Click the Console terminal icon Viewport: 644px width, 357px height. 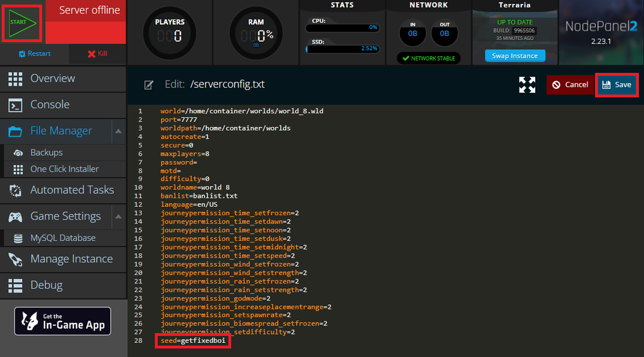15,104
